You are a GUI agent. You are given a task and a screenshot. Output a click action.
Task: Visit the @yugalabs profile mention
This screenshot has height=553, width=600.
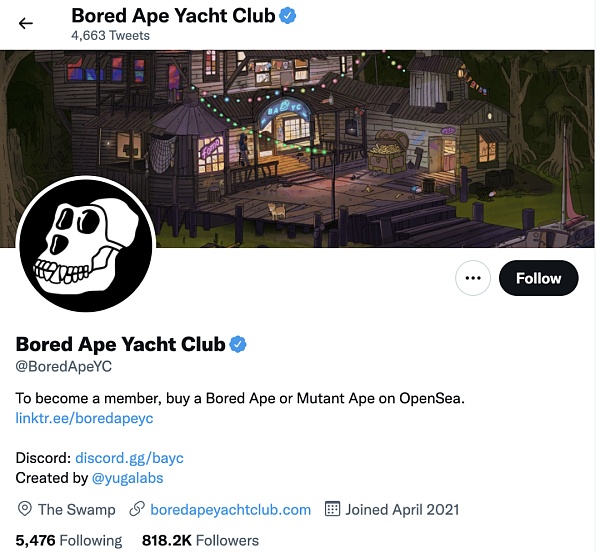[x=127, y=478]
